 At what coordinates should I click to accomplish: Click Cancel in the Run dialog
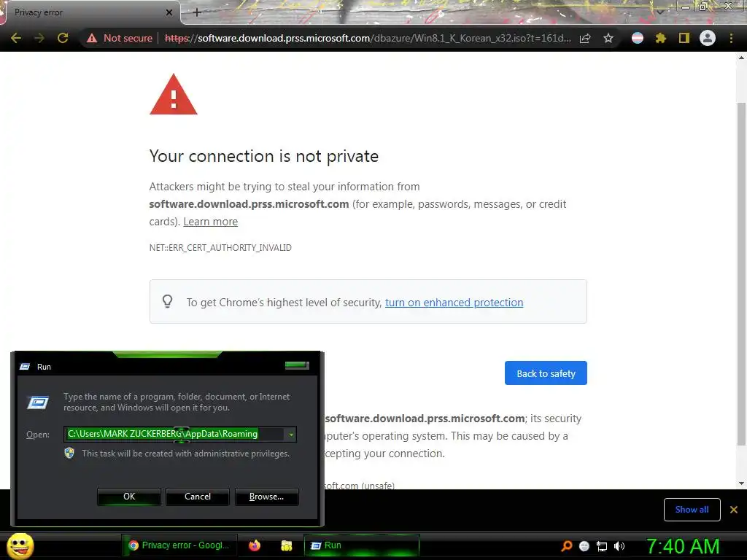(x=198, y=497)
